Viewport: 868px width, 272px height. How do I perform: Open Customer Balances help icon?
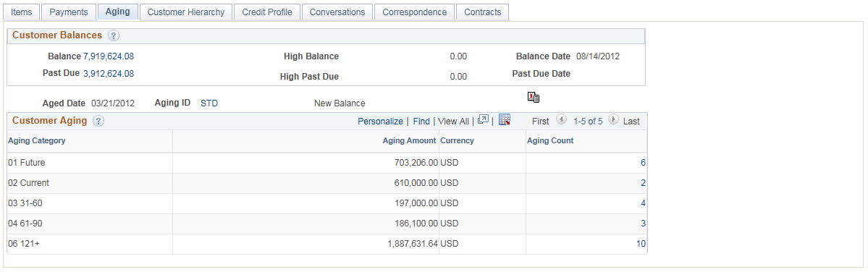point(114,36)
